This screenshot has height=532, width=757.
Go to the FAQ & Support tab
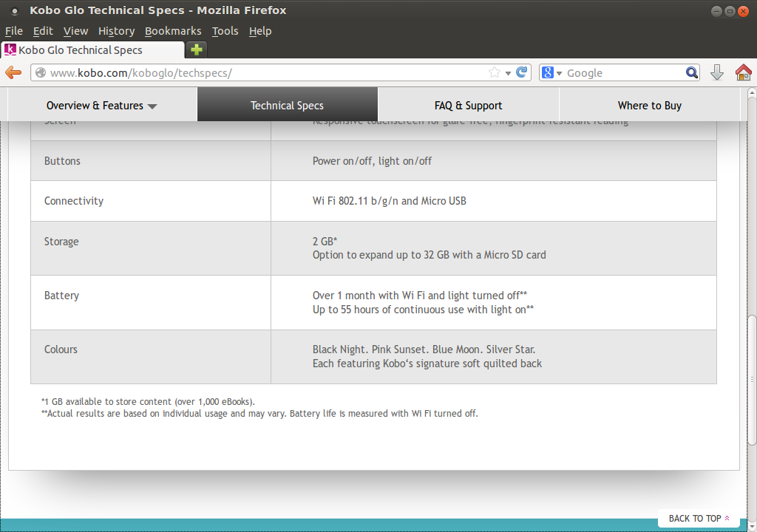468,105
